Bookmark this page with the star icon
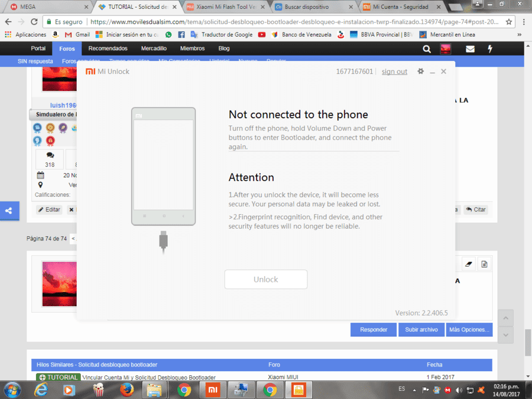The image size is (532, 399). pyautogui.click(x=508, y=22)
